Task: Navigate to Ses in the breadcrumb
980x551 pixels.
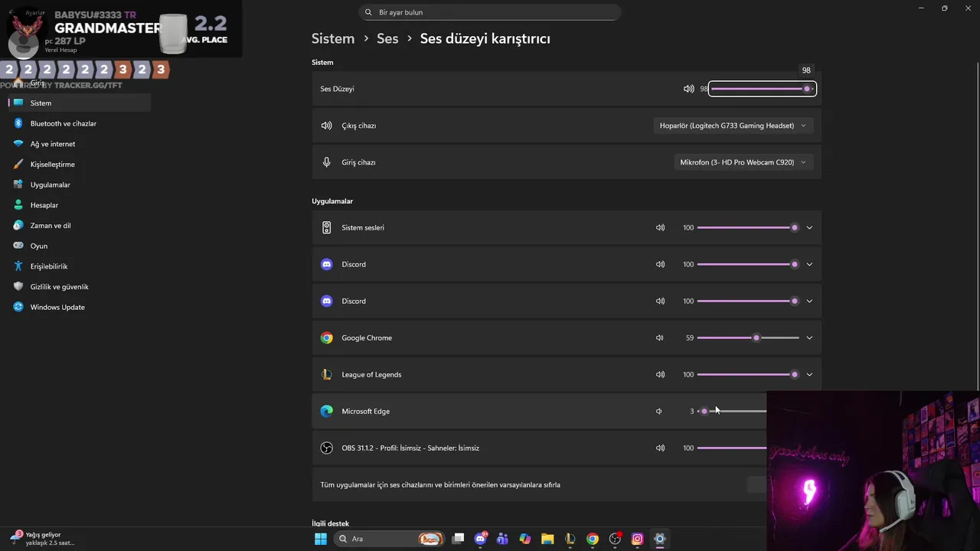Action: [387, 38]
